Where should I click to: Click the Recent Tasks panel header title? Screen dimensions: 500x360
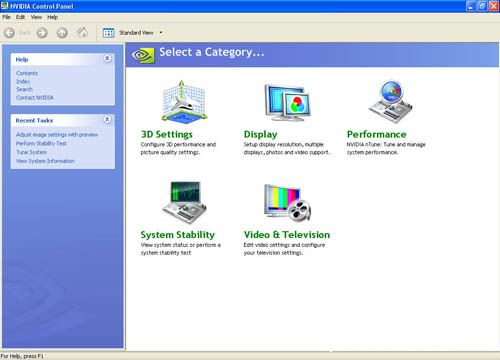click(34, 120)
